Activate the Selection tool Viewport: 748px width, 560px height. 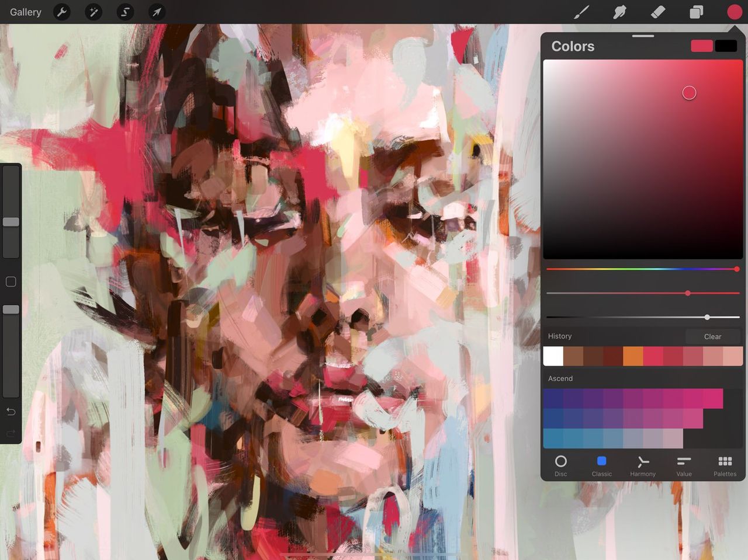(125, 12)
